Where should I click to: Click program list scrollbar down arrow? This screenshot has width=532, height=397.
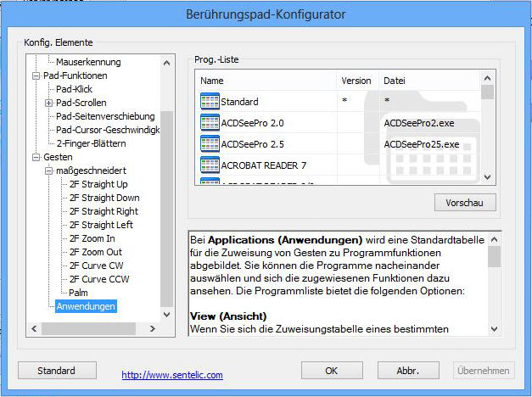[x=488, y=176]
